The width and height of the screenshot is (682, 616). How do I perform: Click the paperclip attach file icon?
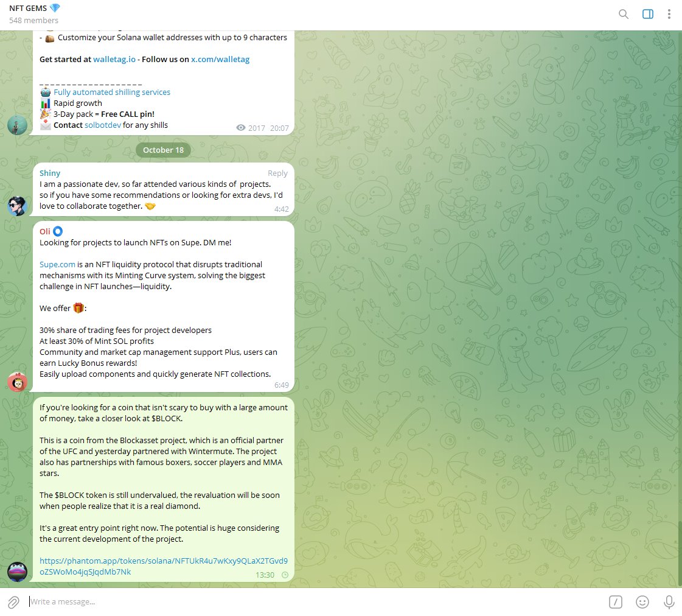13,602
